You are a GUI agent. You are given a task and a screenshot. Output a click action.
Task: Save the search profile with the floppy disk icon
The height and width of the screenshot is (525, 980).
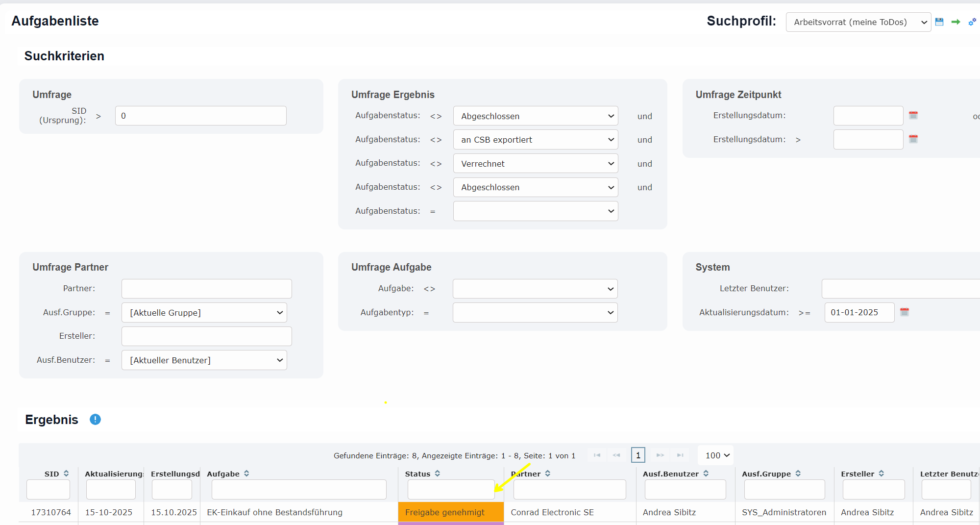[x=939, y=22]
